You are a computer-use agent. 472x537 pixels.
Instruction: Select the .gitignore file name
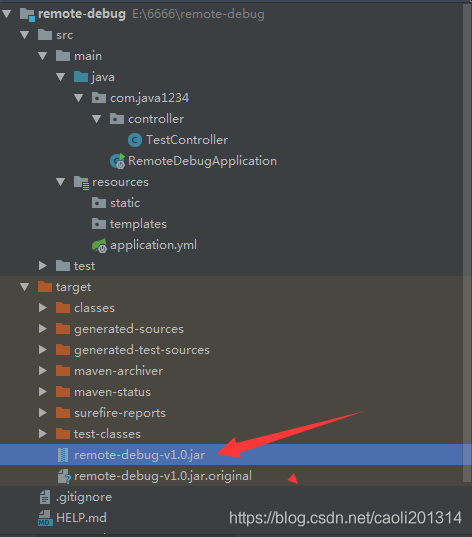pos(84,497)
